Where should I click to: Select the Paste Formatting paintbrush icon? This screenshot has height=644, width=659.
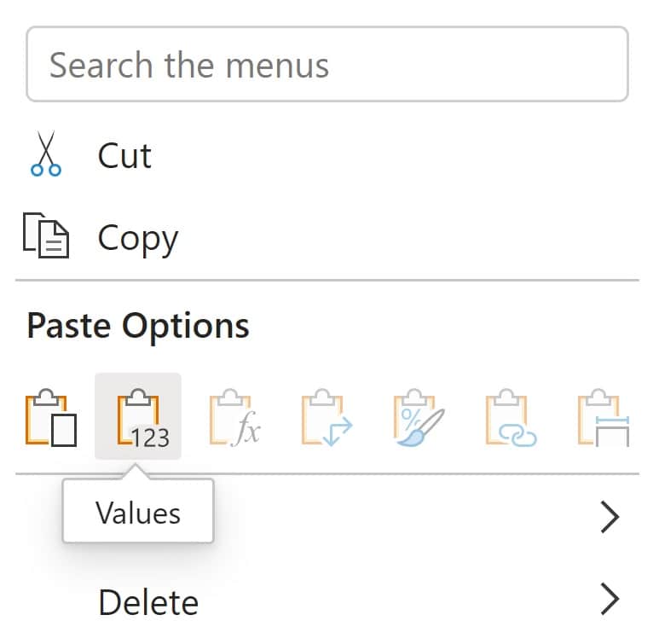point(418,418)
